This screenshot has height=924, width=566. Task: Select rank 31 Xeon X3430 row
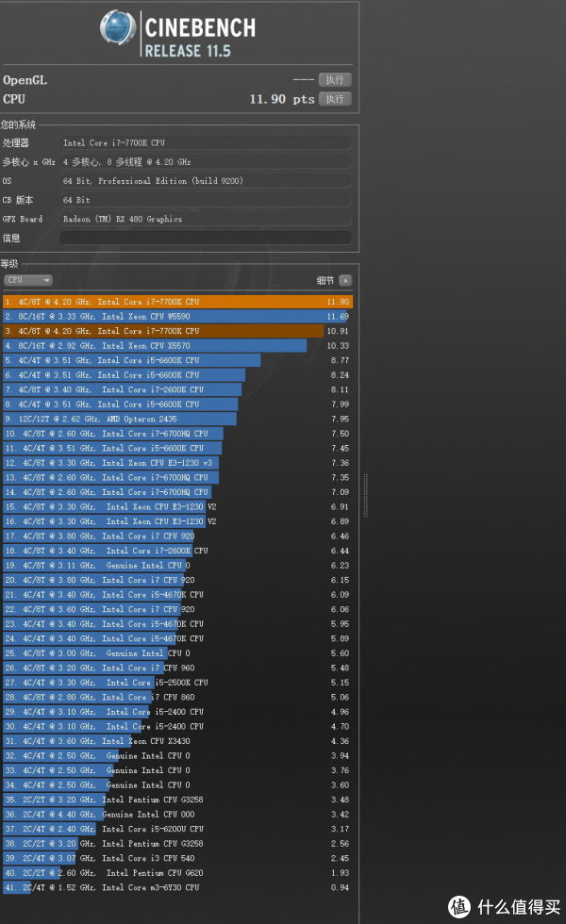click(x=177, y=741)
